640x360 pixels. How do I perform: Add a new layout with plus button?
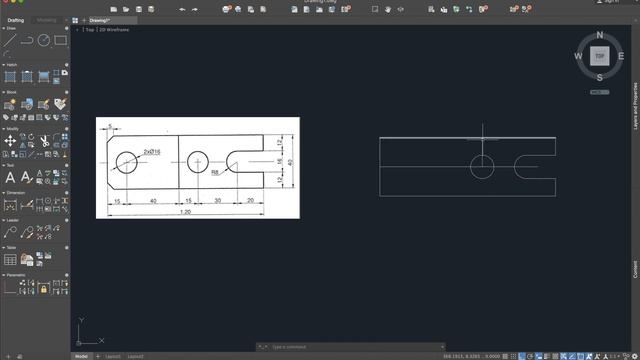coord(98,356)
